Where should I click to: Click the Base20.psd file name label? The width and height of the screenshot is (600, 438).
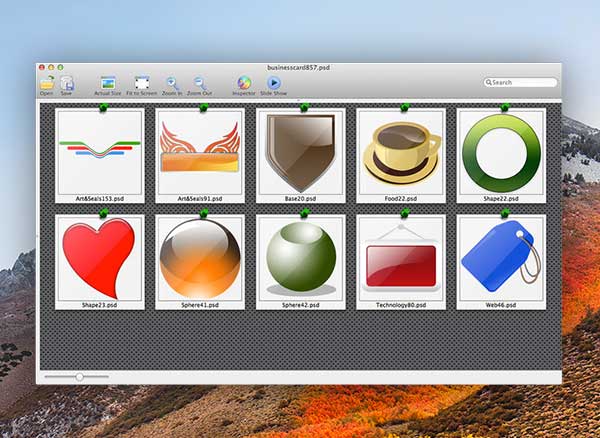click(x=300, y=199)
